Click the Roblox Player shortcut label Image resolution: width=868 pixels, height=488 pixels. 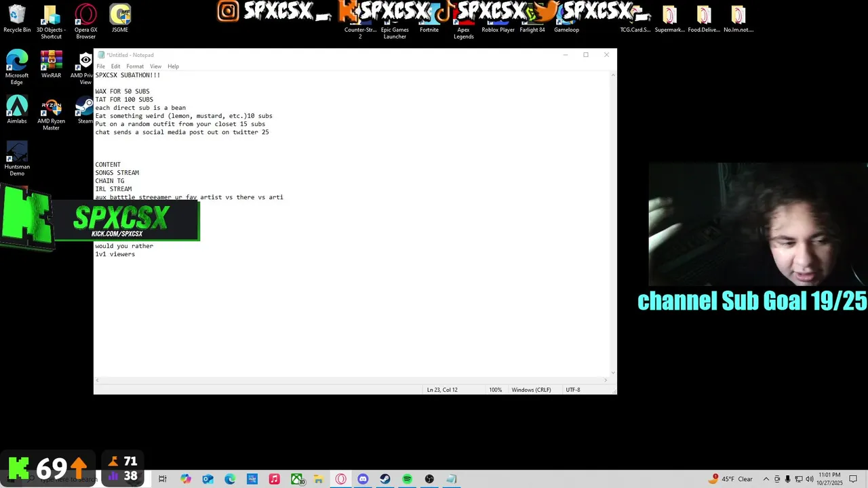(498, 30)
